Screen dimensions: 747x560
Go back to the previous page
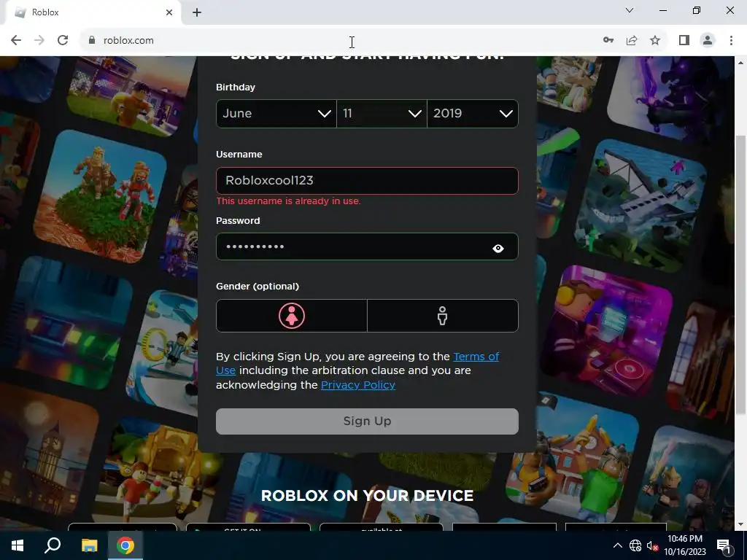tap(16, 41)
